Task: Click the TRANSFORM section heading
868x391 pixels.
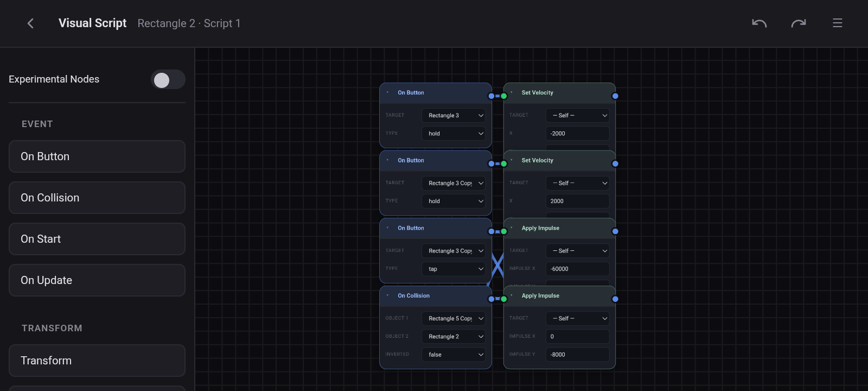Action: point(52,328)
